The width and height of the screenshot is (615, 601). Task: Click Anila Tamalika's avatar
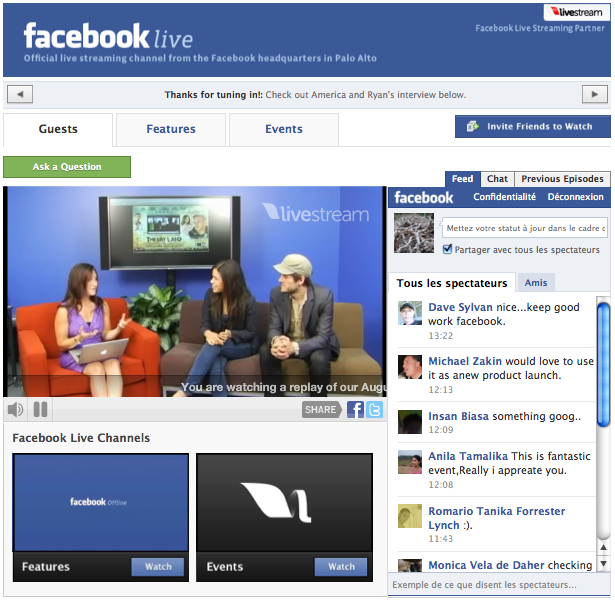click(410, 462)
